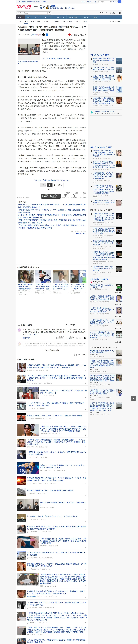
Task: Open トピックス一覧 link
Action: pyautogui.click(x=115, y=21)
